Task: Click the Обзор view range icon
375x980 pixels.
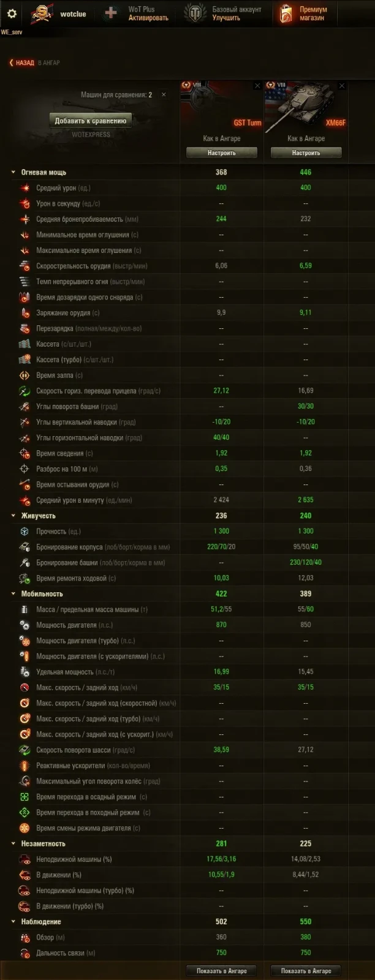Action: coord(25,937)
